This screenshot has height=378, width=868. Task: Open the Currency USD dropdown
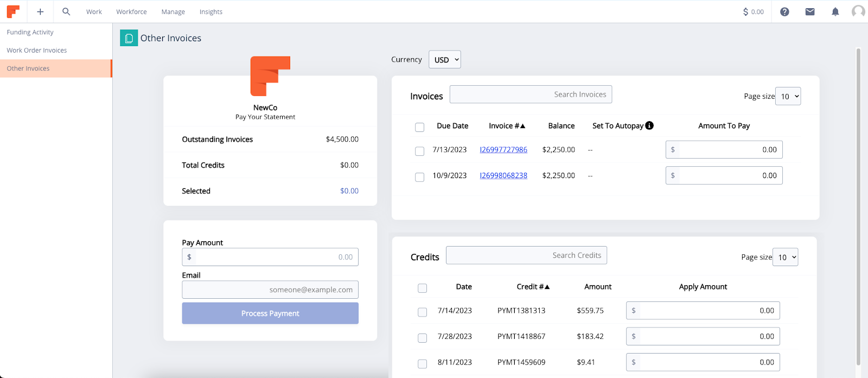(x=445, y=60)
